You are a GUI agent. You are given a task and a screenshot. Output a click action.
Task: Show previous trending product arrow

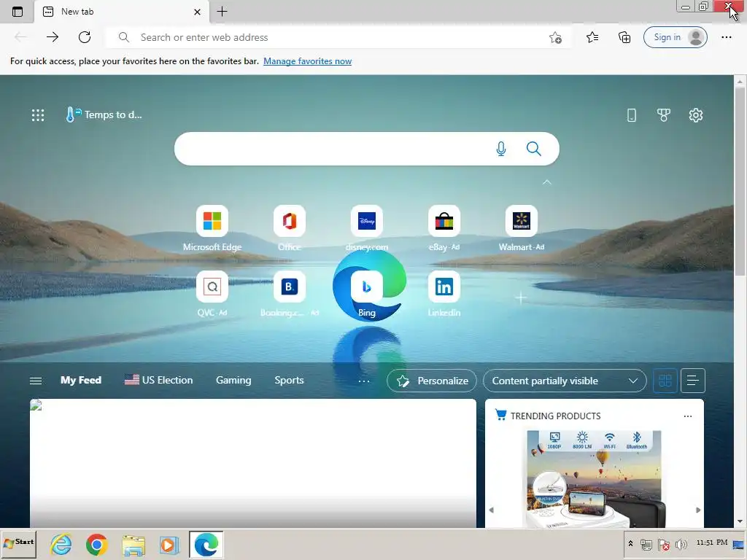coord(491,510)
